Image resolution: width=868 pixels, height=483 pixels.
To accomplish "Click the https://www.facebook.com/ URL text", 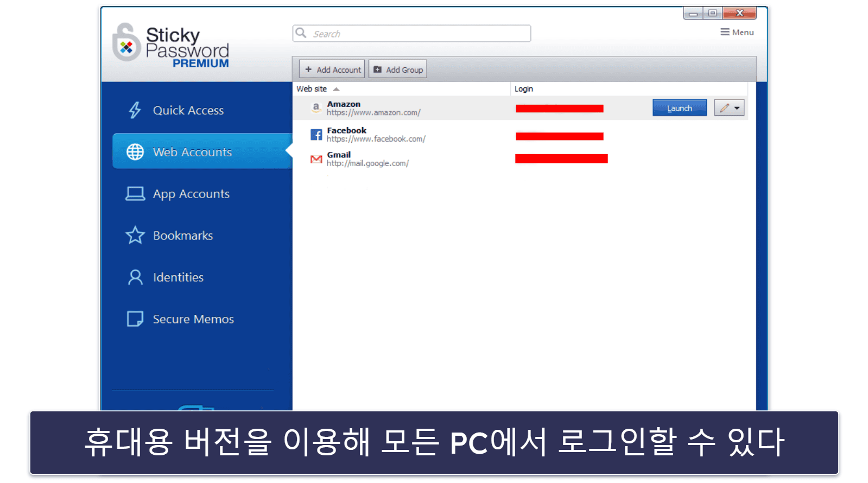I will tap(376, 139).
